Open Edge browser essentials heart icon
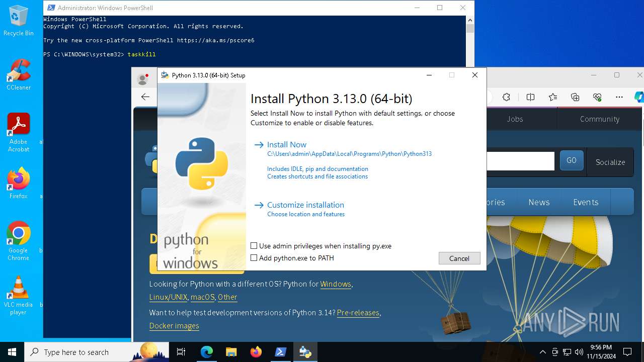 coord(597,97)
